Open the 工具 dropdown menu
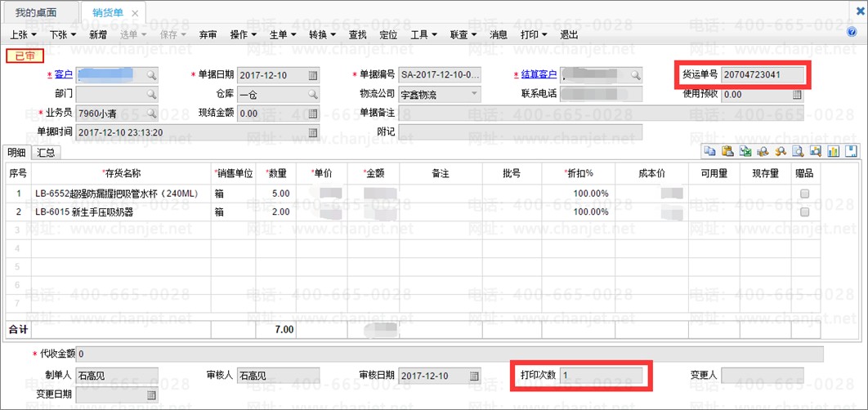 tap(424, 34)
